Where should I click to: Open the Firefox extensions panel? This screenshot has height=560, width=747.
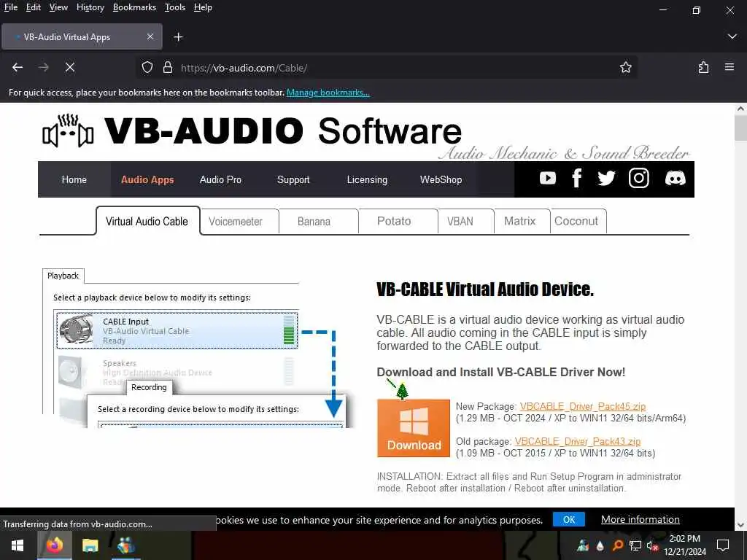point(703,68)
